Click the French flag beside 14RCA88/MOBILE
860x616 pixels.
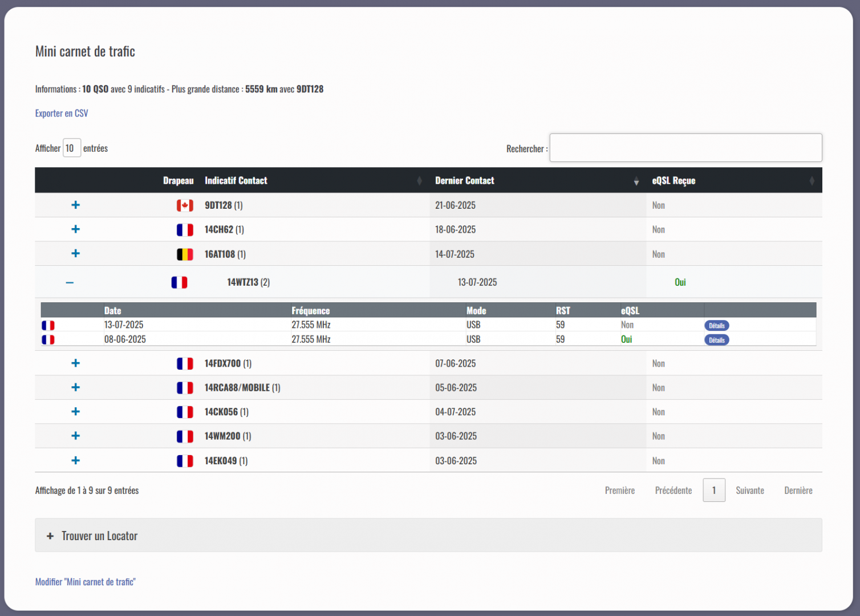pos(185,388)
